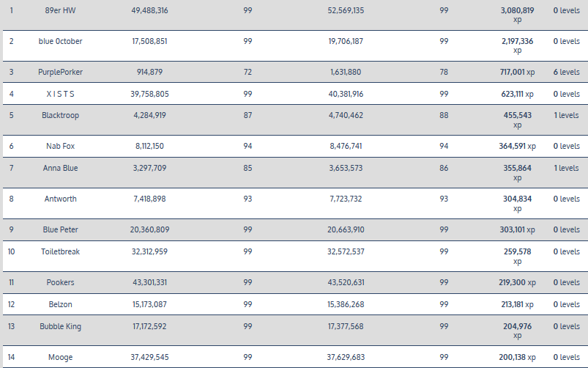Click the blue 0ctober player name
588x368 pixels.
pos(60,41)
